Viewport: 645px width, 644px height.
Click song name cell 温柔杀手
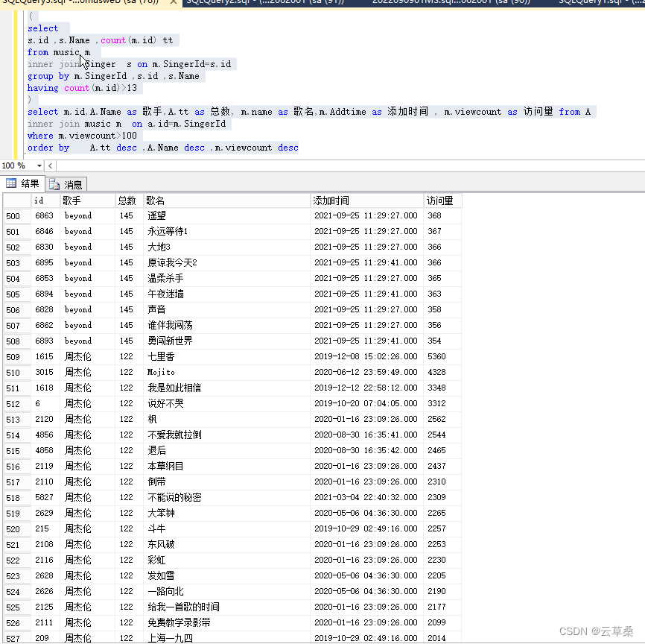coord(227,278)
